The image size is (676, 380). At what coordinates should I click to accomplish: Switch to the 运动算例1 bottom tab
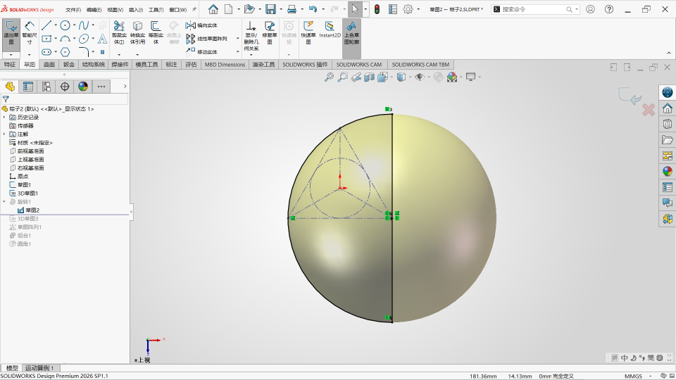tap(39, 368)
